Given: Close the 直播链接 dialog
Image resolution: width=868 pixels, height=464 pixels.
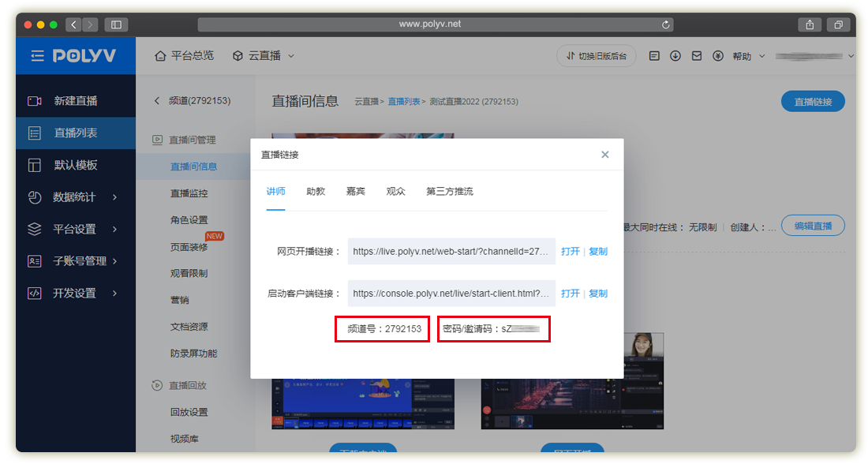Looking at the screenshot, I should pos(605,155).
